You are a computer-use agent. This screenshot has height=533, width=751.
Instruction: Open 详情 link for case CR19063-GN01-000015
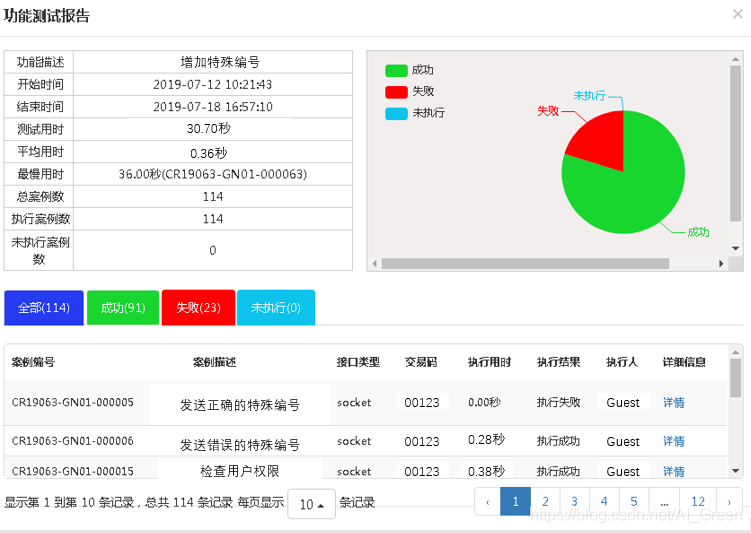coord(674,471)
